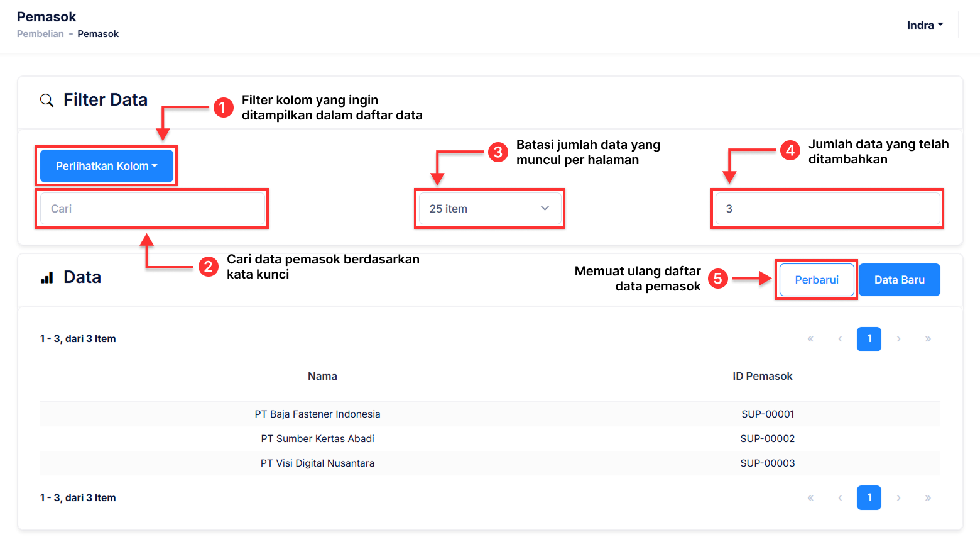This screenshot has width=980, height=542.
Task: Jump to last page in bottom pagination
Action: 928,498
